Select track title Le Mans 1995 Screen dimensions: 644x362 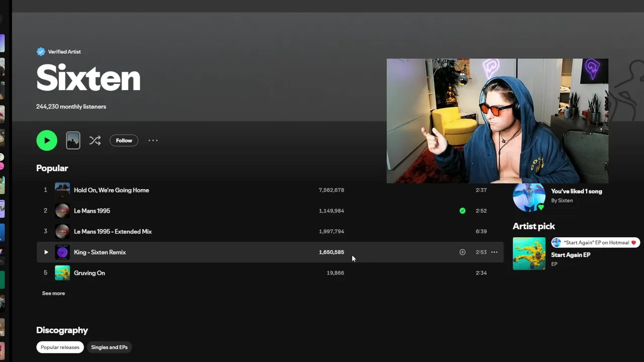pyautogui.click(x=92, y=211)
